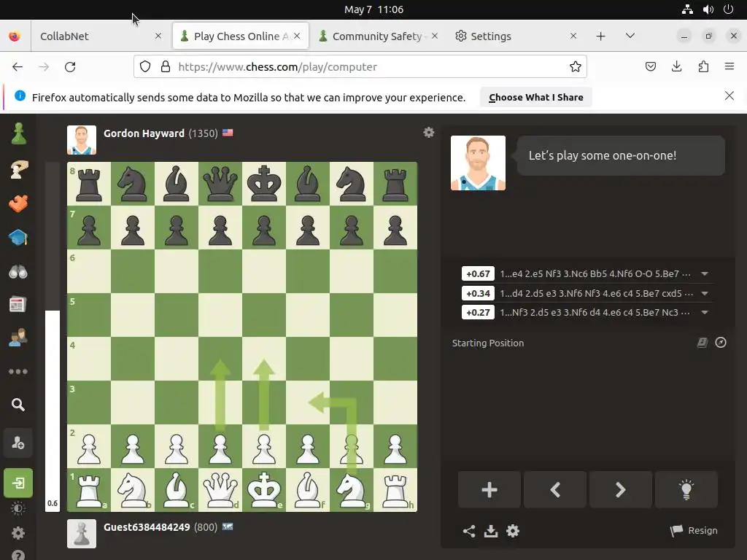Open sidebar settings gear icon
This screenshot has width=747, height=560.
pyautogui.click(x=18, y=533)
